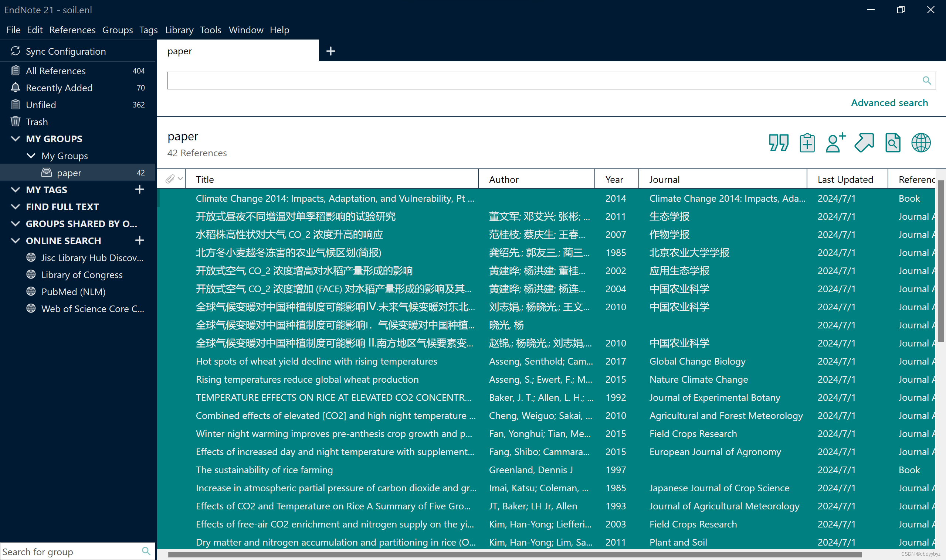Collapse the MY GROUPS section
Viewport: 946px width, 560px height.
tap(16, 139)
